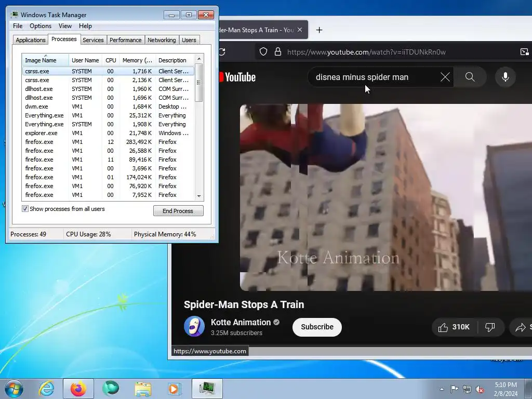Click the site security padlock icon
532x399 pixels.
(x=278, y=51)
